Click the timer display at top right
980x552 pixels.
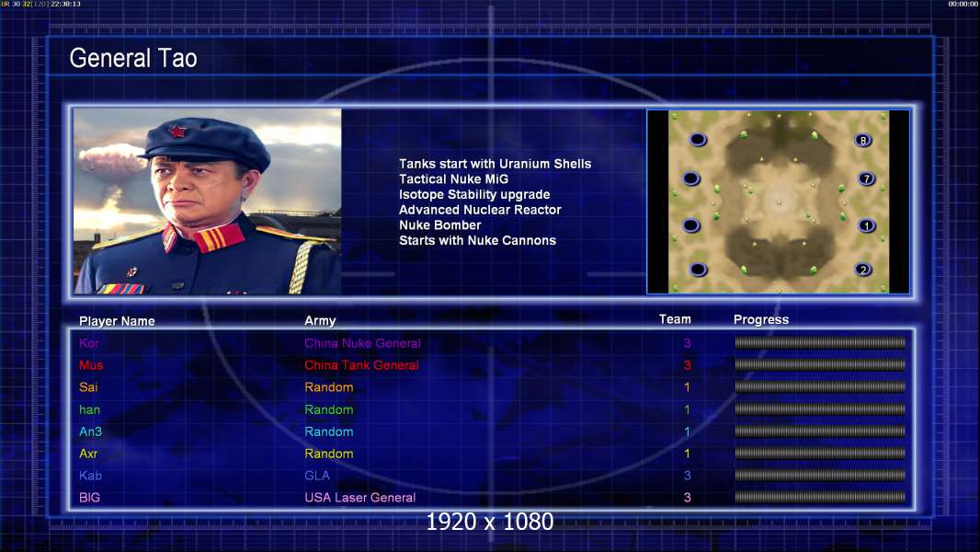point(963,4)
